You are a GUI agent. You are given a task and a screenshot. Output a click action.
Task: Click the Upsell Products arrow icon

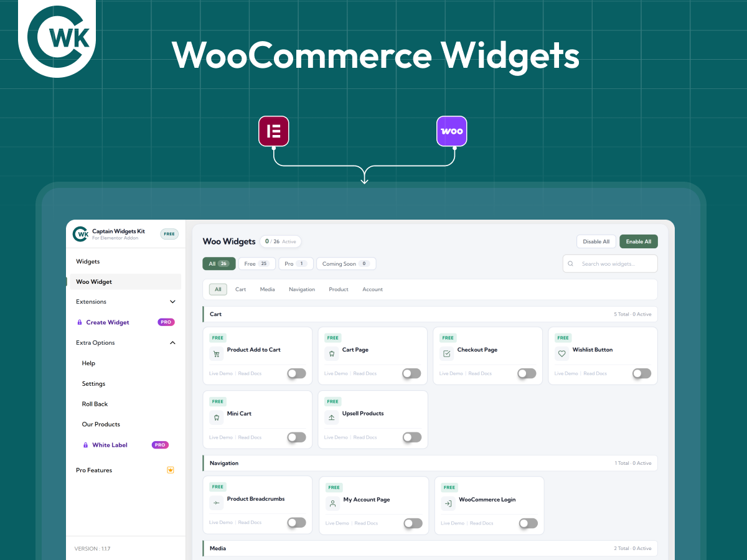point(331,418)
